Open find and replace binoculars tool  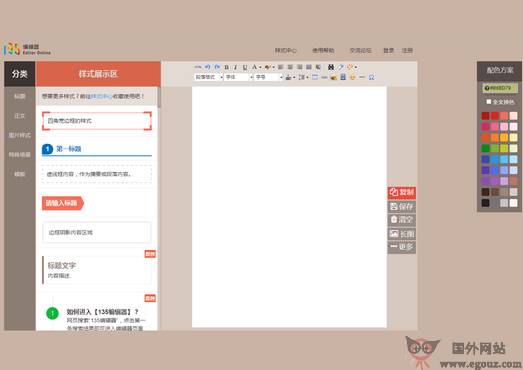click(331, 67)
